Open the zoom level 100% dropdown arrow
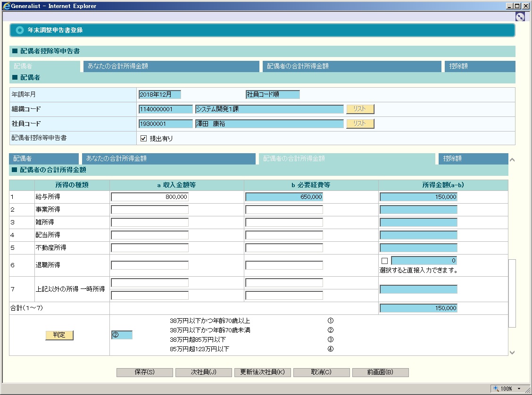This screenshot has height=395, width=532. tap(519, 388)
